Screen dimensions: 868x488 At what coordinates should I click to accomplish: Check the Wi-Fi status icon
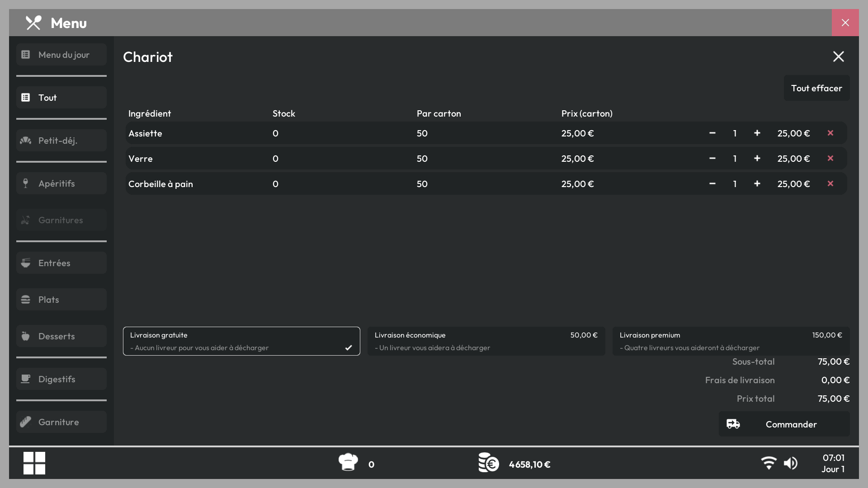(x=769, y=463)
